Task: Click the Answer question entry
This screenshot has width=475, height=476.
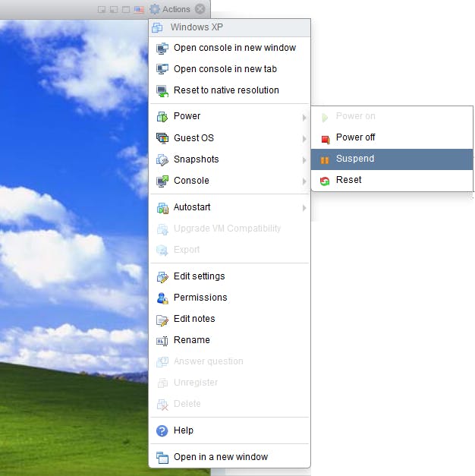Action: (x=229, y=361)
